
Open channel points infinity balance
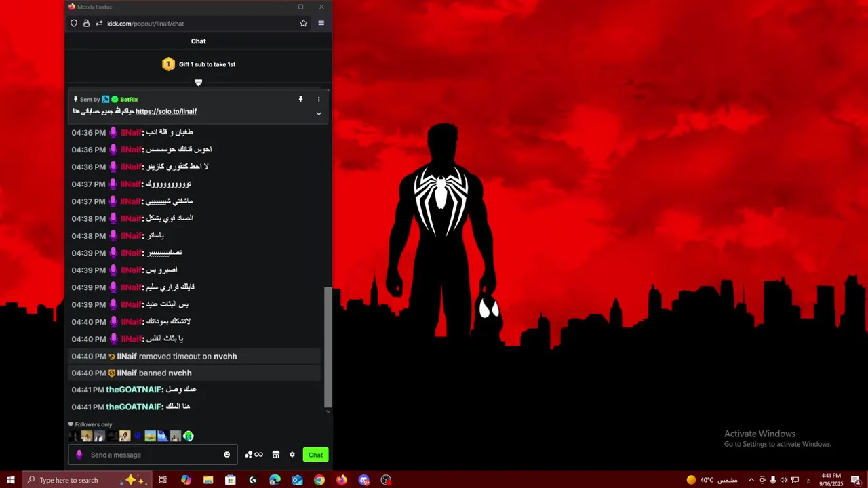[254, 455]
